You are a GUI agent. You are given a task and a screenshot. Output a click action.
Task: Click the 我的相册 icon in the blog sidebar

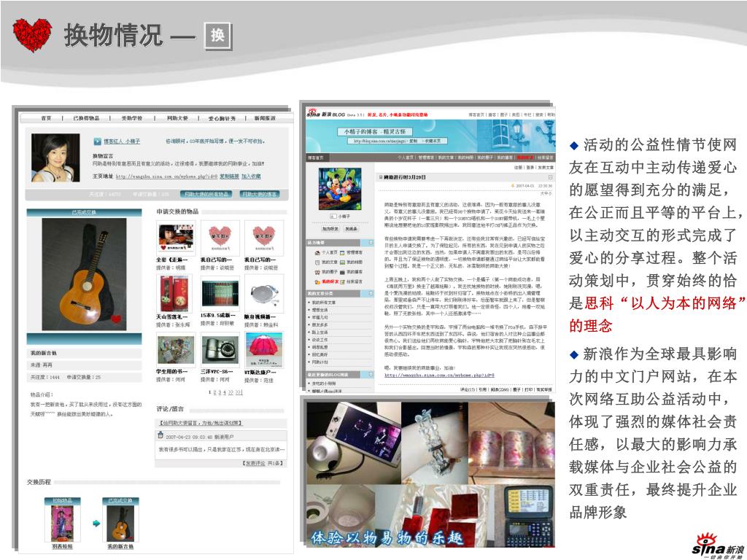click(x=342, y=262)
